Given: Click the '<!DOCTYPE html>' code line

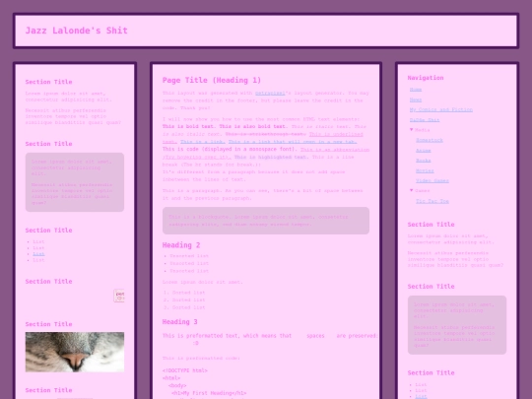Looking at the screenshot, I should tap(184, 370).
